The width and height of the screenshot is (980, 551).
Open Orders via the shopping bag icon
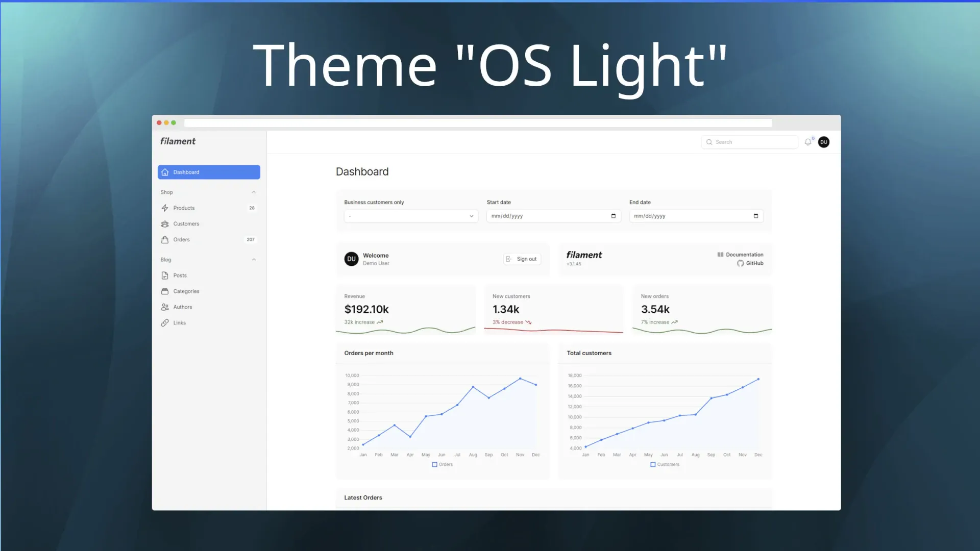point(164,239)
